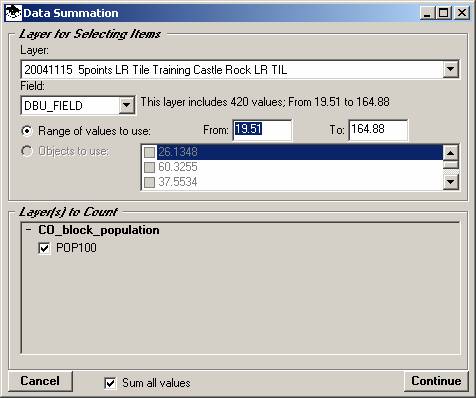The image size is (476, 398).
Task: Uncheck the POP100 checkbox
Action: pos(44,248)
